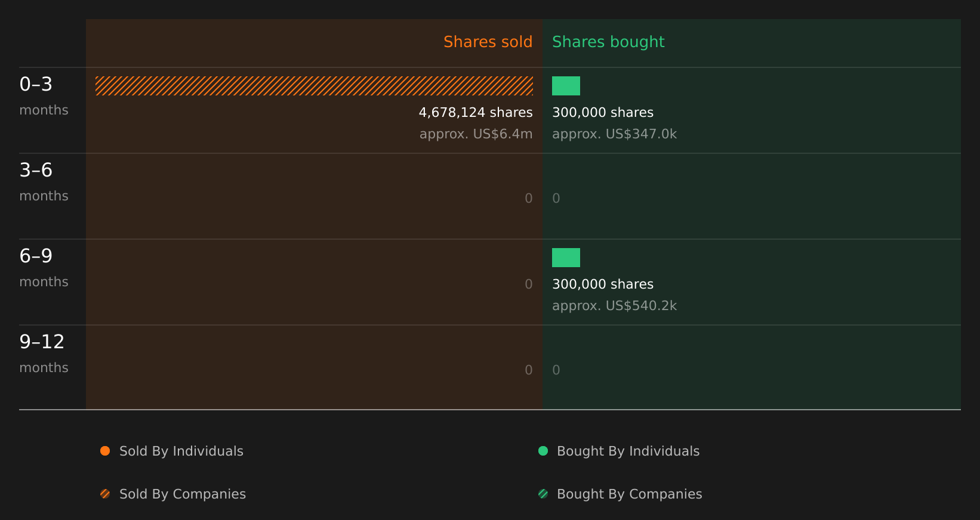Click the striped Sold By Companies legend icon
Image resolution: width=980 pixels, height=520 pixels.
click(105, 494)
